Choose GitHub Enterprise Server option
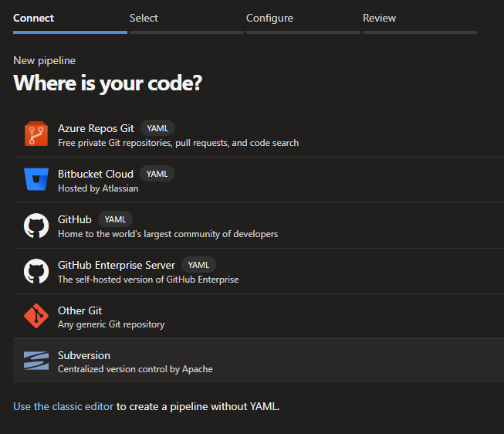504x434 pixels. (259, 271)
